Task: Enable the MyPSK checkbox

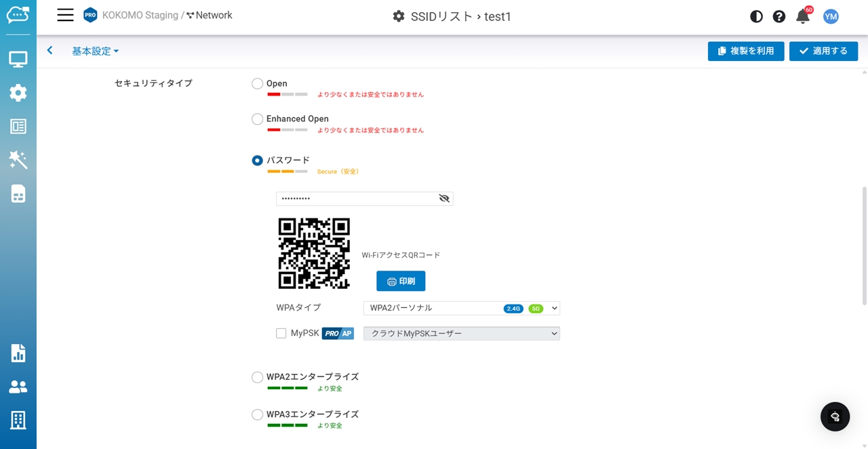Action: click(281, 334)
